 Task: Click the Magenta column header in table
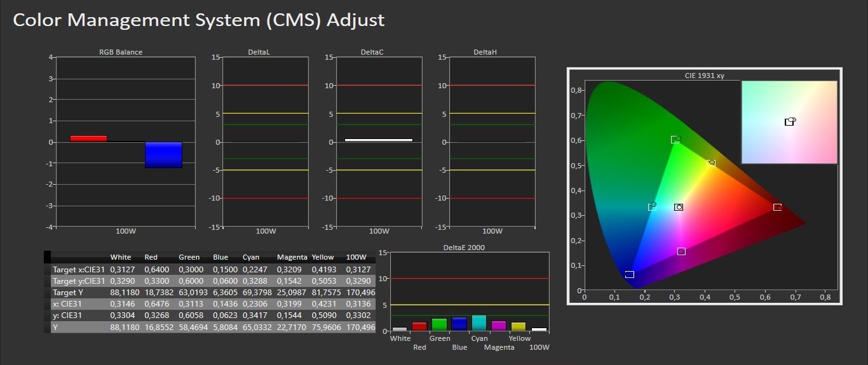(x=292, y=257)
